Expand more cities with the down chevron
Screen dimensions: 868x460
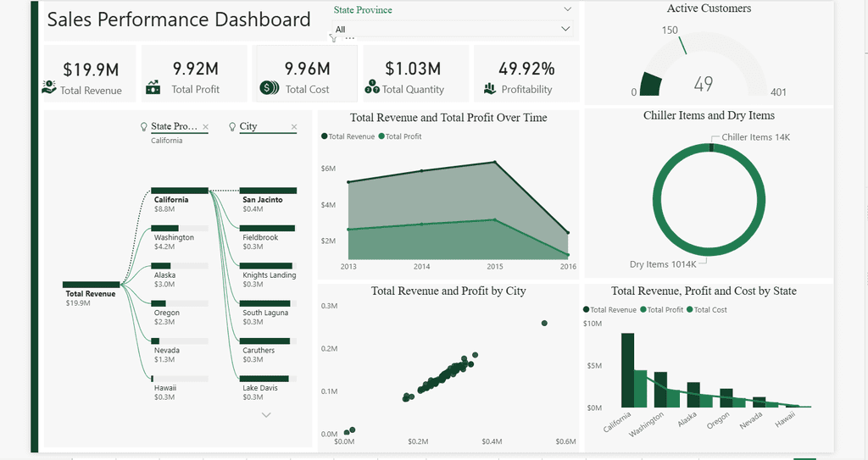coord(266,414)
